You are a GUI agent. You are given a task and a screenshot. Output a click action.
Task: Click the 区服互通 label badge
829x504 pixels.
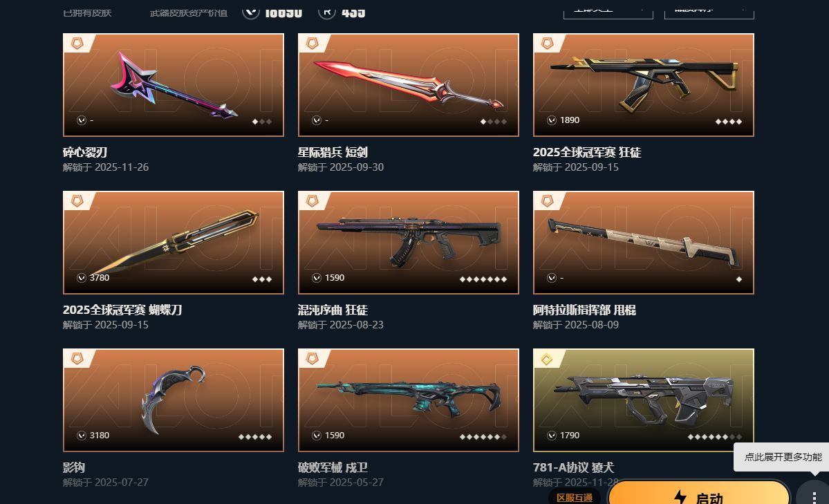point(575,497)
